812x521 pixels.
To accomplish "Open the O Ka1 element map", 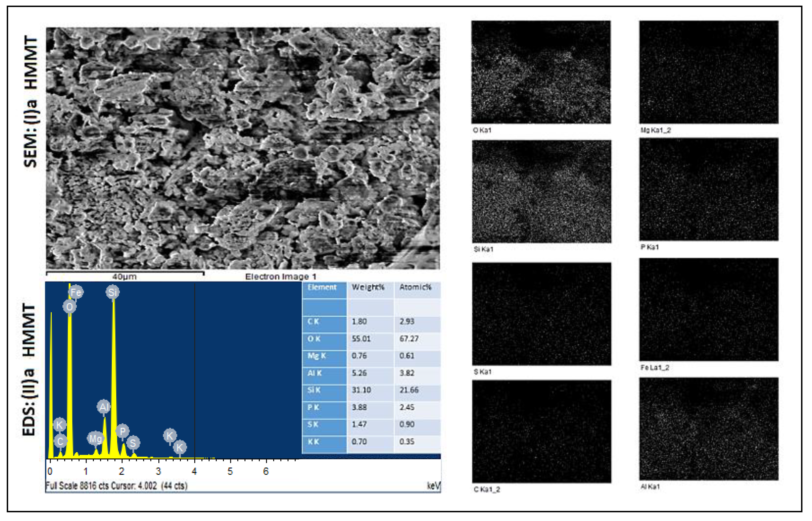I will point(541,72).
